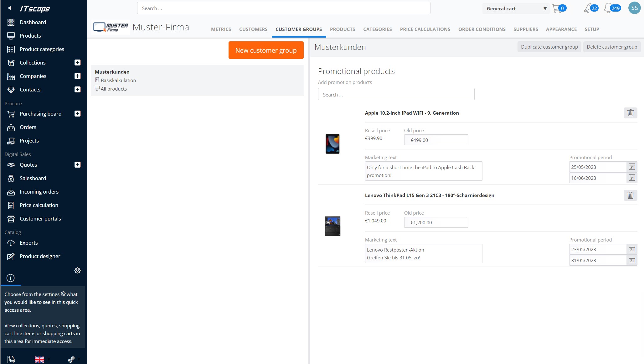This screenshot has height=364, width=644.
Task: Open Dashboard from the sidebar
Action: pos(33,22)
